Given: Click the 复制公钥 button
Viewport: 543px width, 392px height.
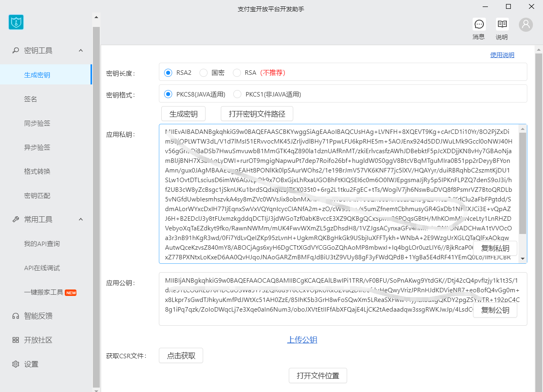Looking at the screenshot, I should click(495, 310).
